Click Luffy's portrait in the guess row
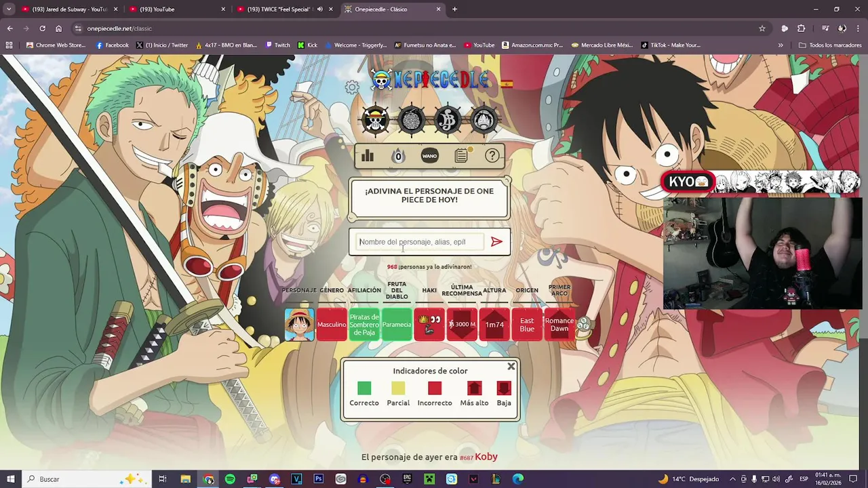The width and height of the screenshot is (868, 488). click(299, 325)
